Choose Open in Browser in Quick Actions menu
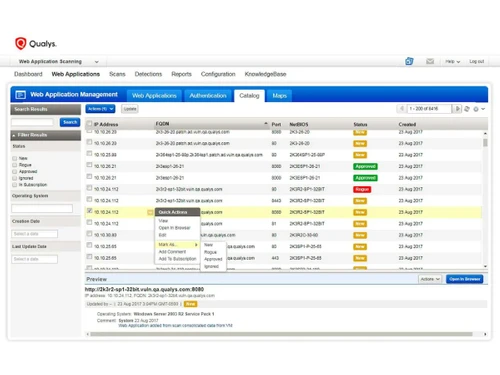 click(174, 228)
